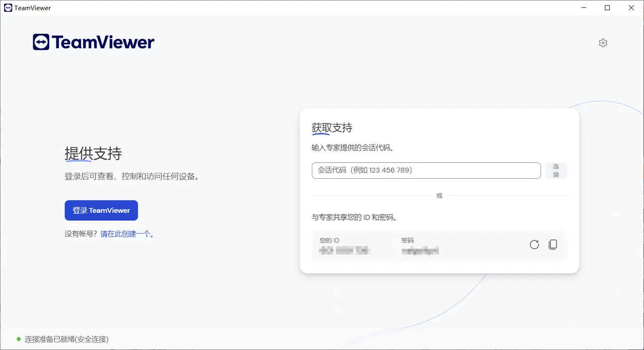Open the 请在此创建一个 link
Screen dimensions: 644x350
click(127, 234)
